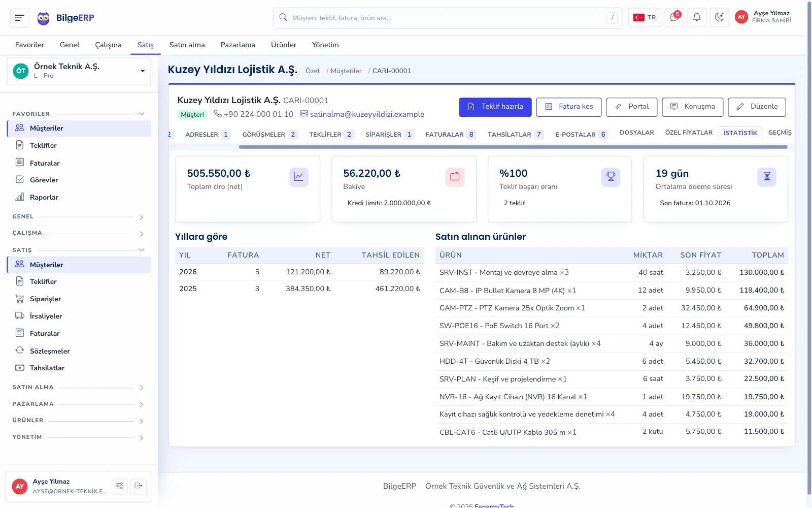The image size is (812, 508).
Task: Open the Örnek Teknik A.Ş. company dropdown
Action: [x=79, y=71]
